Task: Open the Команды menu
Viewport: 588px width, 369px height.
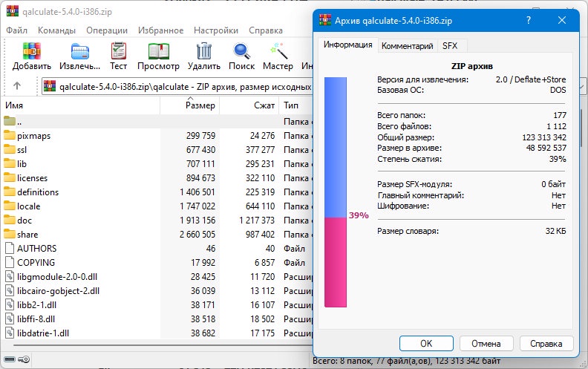Action: (x=56, y=30)
